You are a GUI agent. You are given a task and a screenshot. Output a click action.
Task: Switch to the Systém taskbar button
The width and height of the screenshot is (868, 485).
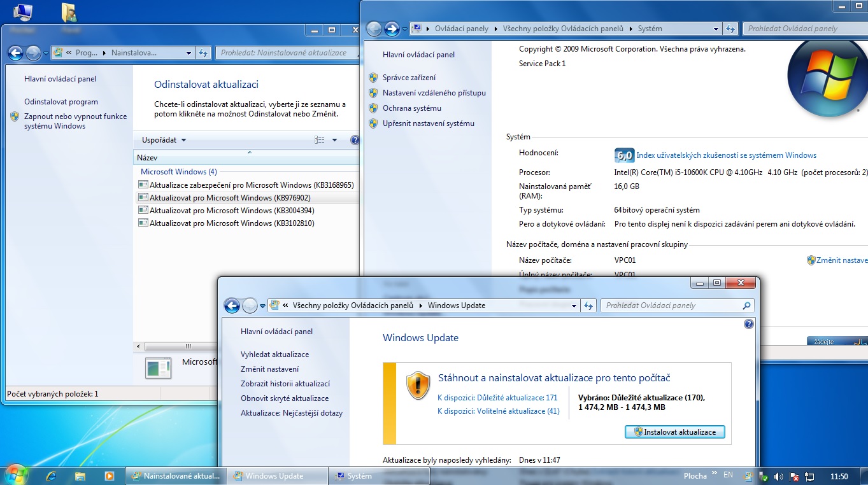[x=379, y=475]
